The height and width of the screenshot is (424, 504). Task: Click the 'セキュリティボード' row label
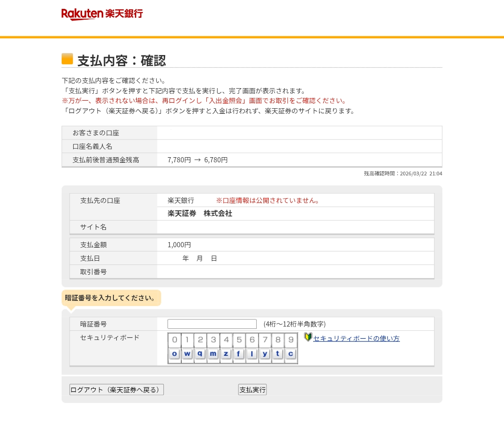click(x=110, y=338)
